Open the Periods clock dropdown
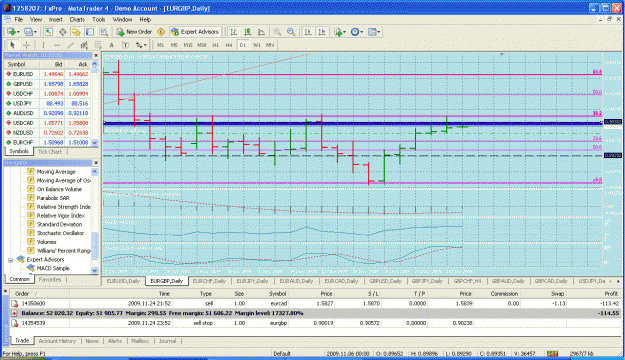 pos(356,32)
